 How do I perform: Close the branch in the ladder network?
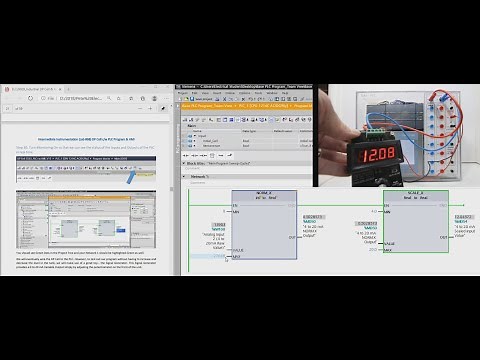(x=230, y=155)
